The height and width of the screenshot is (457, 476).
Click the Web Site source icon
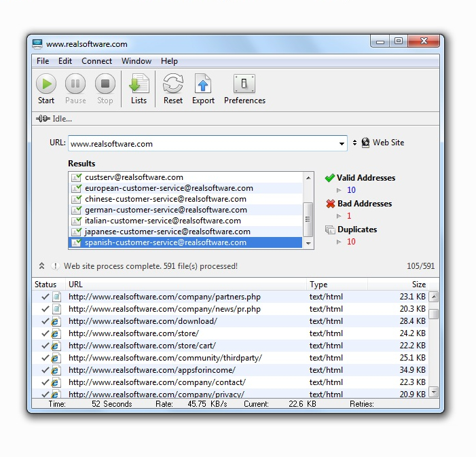click(365, 143)
